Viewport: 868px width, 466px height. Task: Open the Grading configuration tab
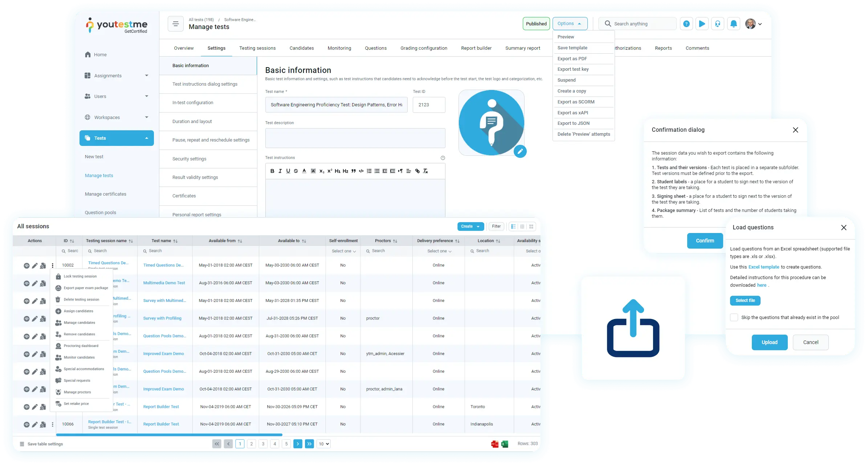424,48
